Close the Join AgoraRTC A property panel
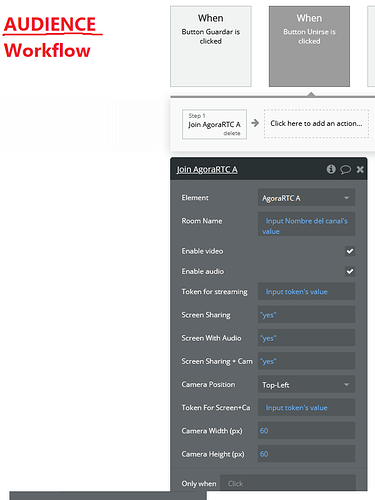 point(360,169)
